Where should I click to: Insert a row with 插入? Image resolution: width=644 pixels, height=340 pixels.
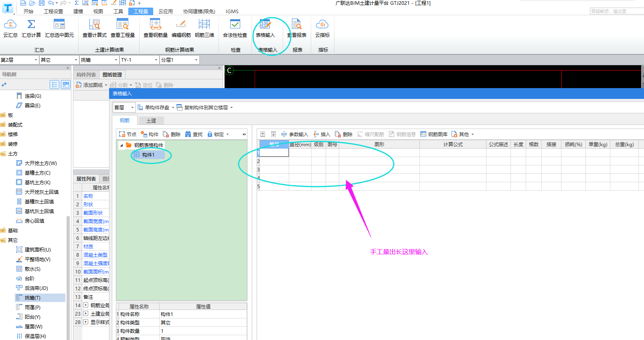(x=322, y=134)
